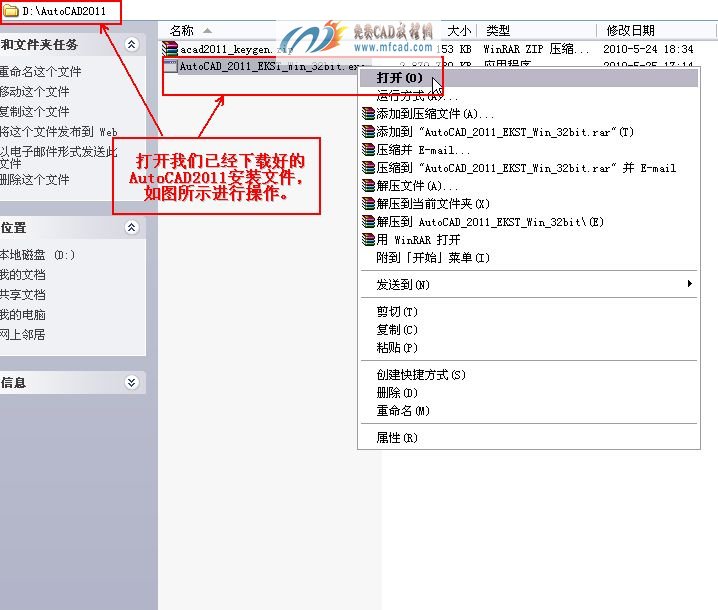Go to 本地磁盘 (D:) location
This screenshot has width=718, height=610.
point(37,255)
